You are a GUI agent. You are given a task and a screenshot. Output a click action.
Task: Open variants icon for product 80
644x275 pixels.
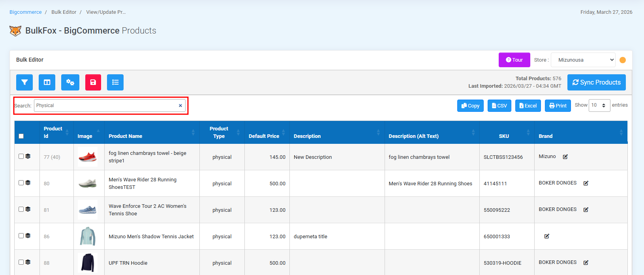tap(28, 183)
